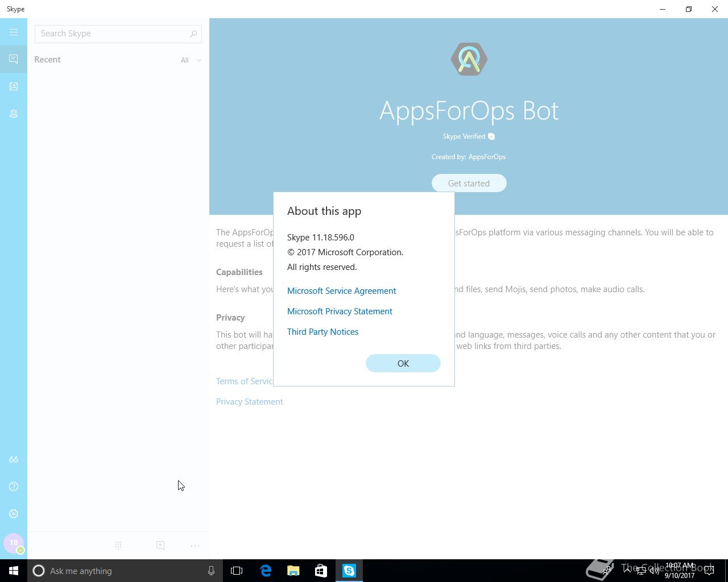728x582 pixels.
Task: Open the Recent chats icon in sidebar
Action: point(14,59)
